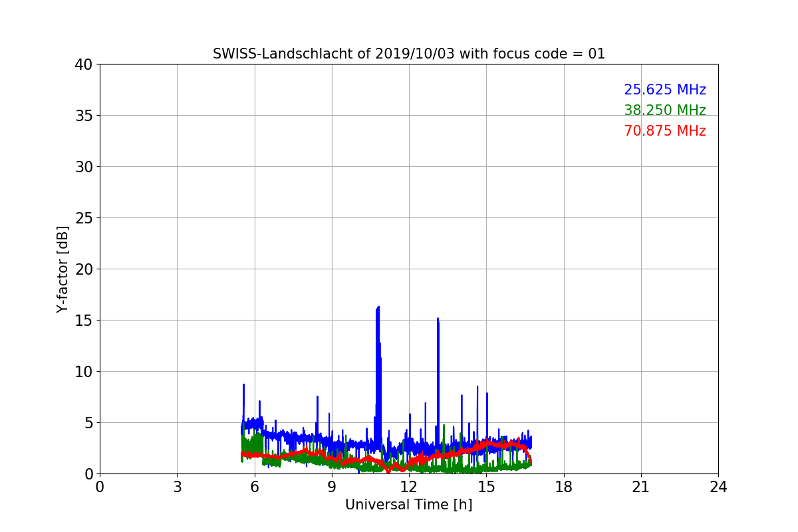
Task: Select the 38.250 MHz legend label
Action: 664,110
